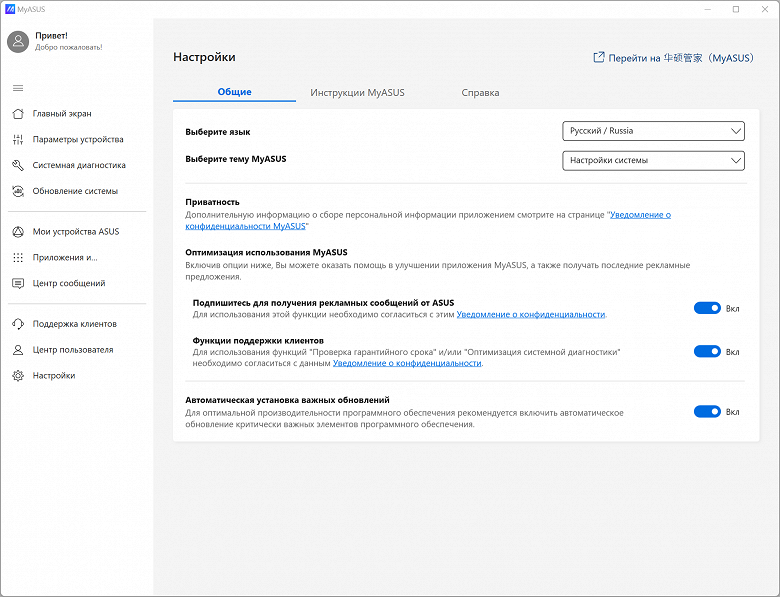780x597 pixels.
Task: Click chevron arrow of language combo box
Action: [736, 131]
